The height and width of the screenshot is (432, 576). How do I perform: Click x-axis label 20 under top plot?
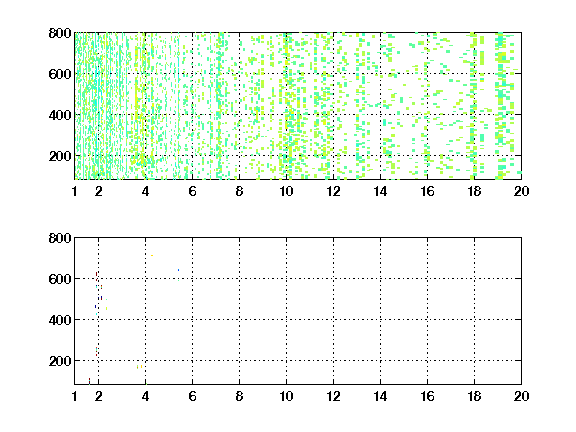[521, 191]
